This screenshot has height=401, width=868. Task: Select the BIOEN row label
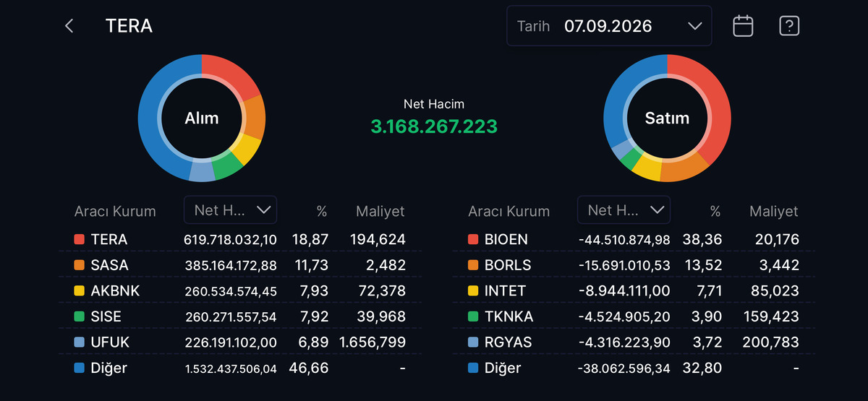pyautogui.click(x=506, y=239)
